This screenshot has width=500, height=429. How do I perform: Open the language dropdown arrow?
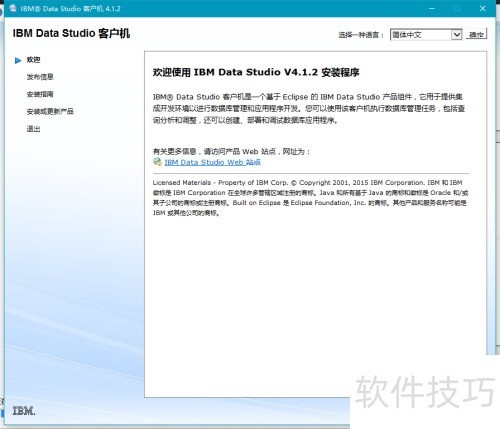[x=456, y=34]
